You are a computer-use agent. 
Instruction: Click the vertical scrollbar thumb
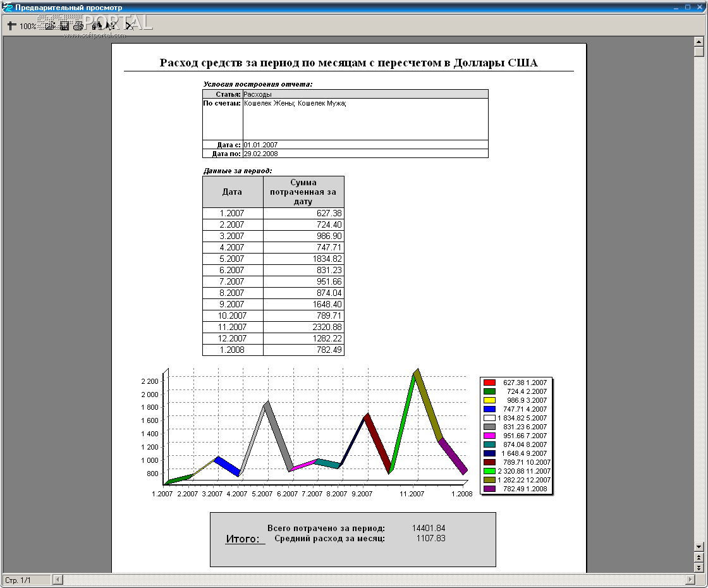coord(699,51)
